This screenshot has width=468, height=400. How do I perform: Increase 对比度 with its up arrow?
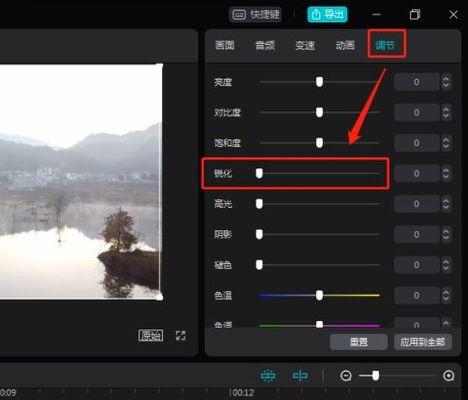tap(446, 109)
